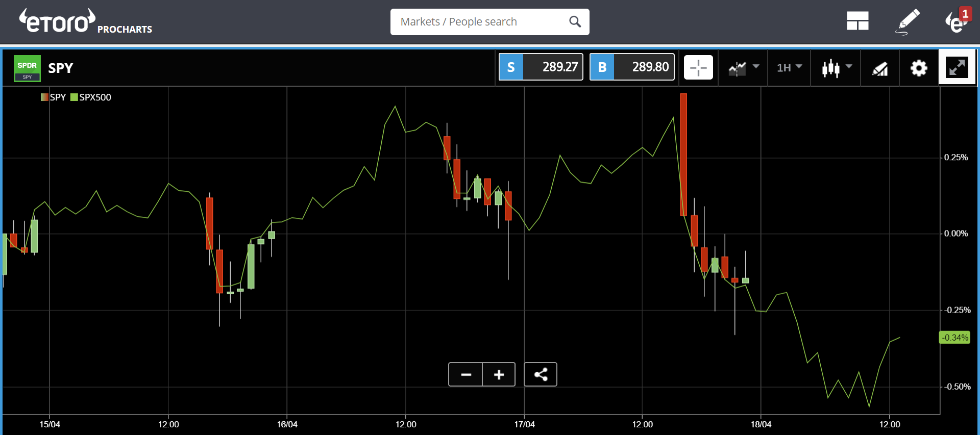The height and width of the screenshot is (435, 980).
Task: Open the compare instruments dropdown
Action: coord(743,68)
